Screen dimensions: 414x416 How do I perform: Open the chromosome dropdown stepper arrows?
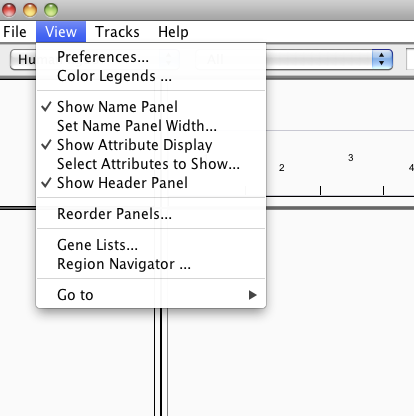pyautogui.click(x=382, y=59)
